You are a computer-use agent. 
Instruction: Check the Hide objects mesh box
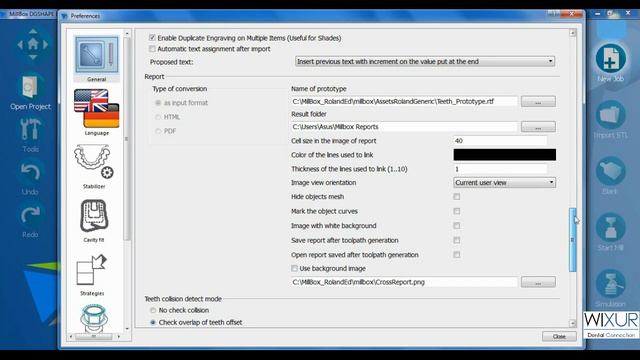(x=457, y=197)
